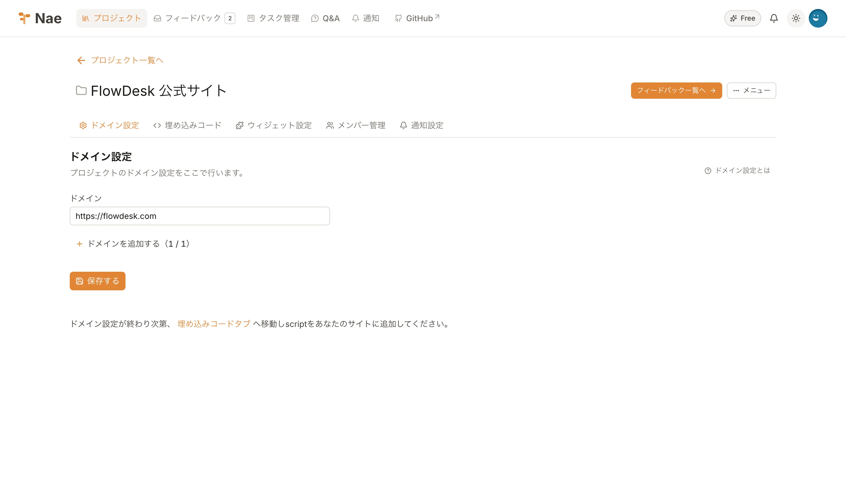
Task: Click the plus icon for adding domain
Action: pos(80,244)
